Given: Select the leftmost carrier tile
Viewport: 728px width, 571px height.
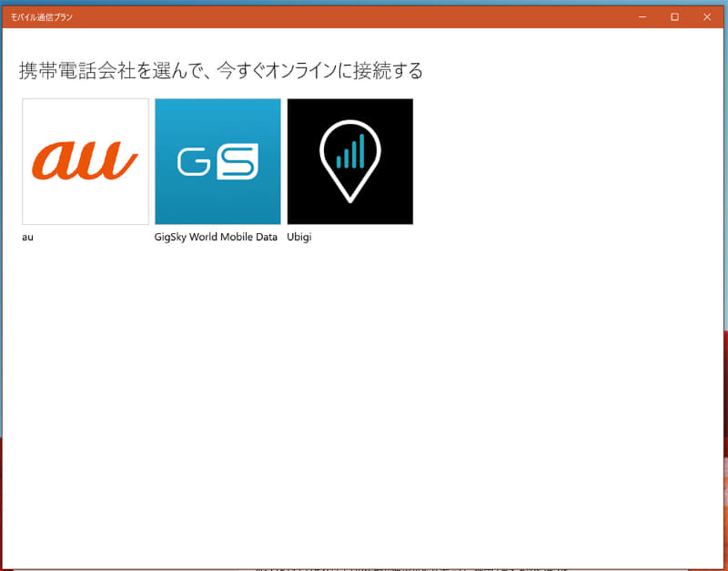Looking at the screenshot, I should [x=85, y=161].
